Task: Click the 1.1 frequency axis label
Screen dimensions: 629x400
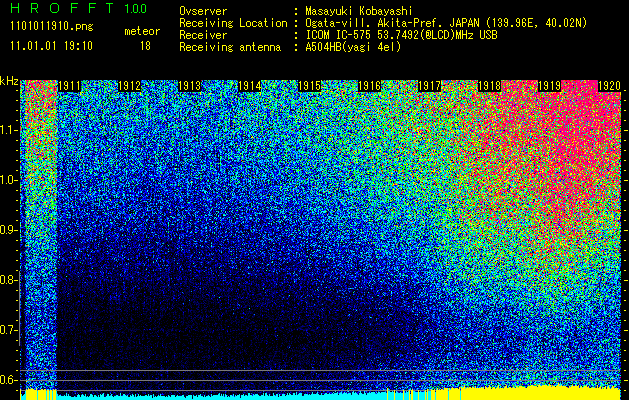Action: tap(8, 130)
